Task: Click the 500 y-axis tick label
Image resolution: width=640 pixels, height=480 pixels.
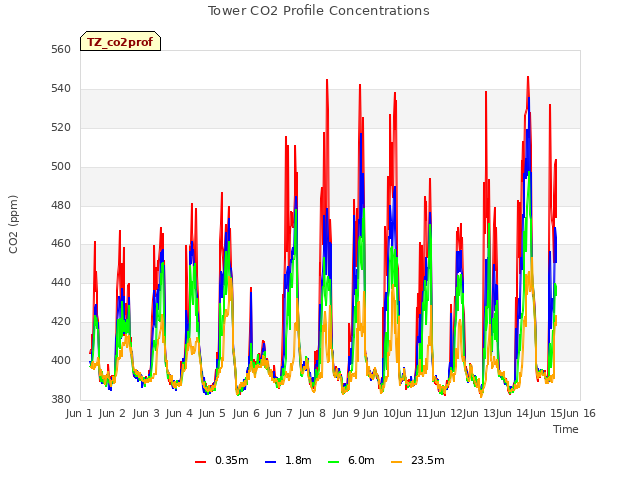Action: pos(61,167)
